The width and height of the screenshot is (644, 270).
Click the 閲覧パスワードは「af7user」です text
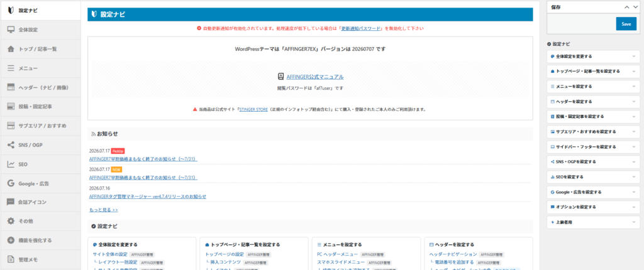(310, 89)
